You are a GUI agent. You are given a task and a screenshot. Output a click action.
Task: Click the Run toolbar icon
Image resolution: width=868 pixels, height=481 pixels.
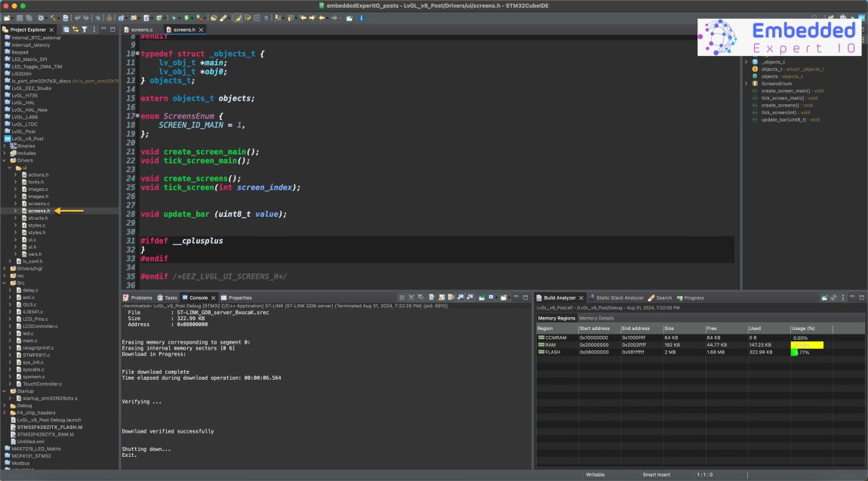tap(186, 17)
